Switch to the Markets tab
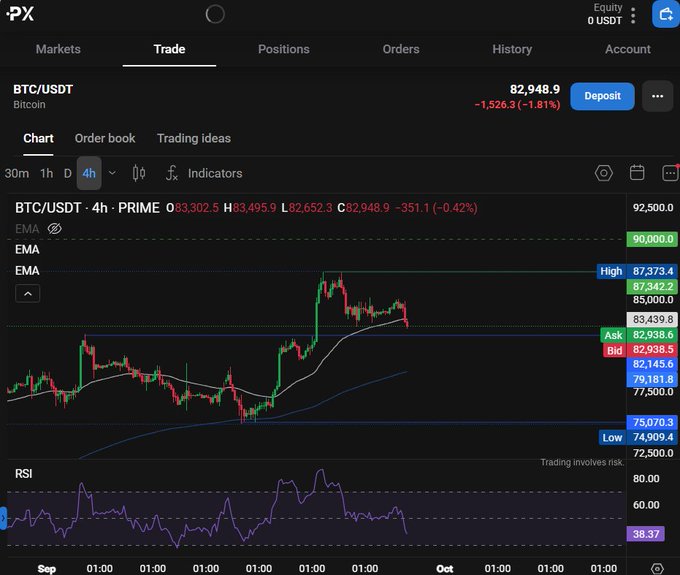 coord(58,49)
